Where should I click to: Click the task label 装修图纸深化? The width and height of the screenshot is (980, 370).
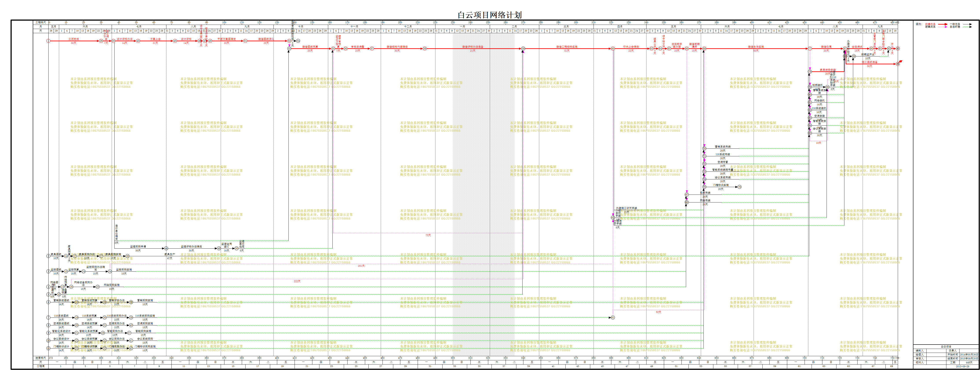click(266, 39)
